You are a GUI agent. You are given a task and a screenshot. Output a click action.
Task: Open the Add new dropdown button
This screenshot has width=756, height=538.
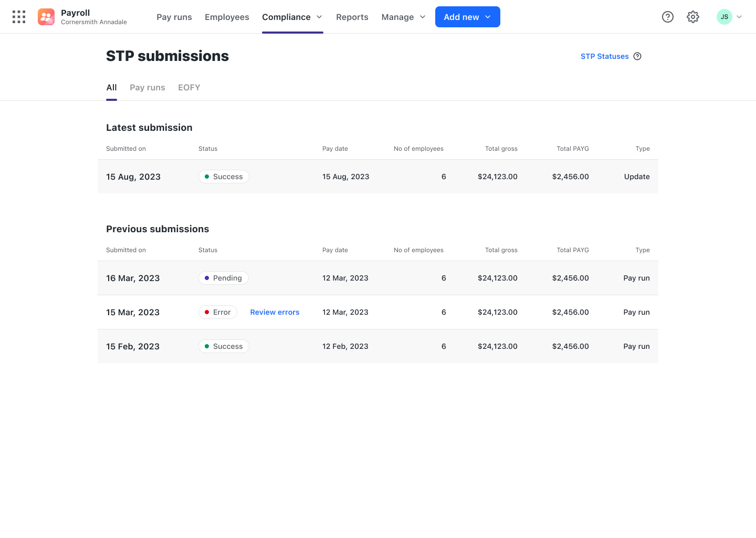(x=467, y=17)
